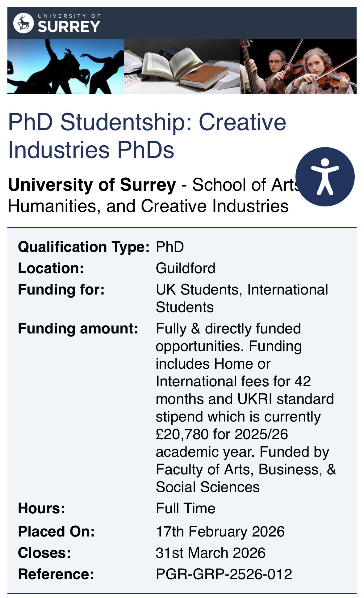
Task: Click the University of Surrey stag logo
Action: [x=23, y=23]
